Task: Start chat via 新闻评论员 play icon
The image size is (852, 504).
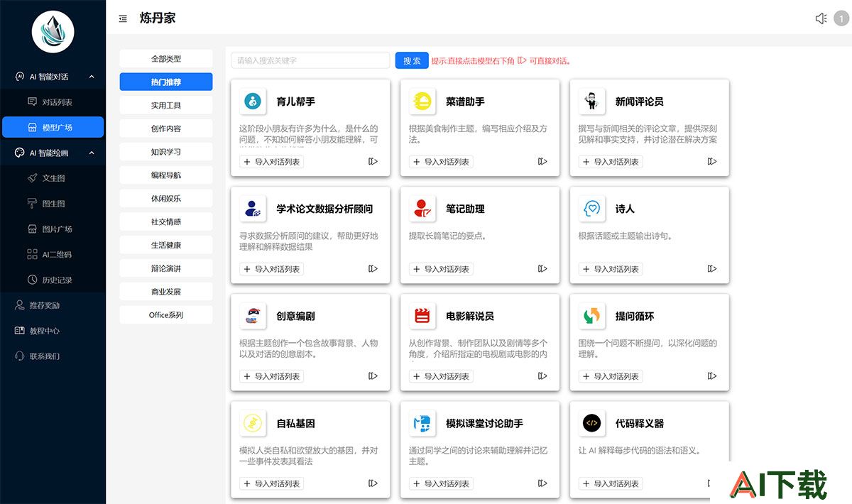Action: pos(712,162)
